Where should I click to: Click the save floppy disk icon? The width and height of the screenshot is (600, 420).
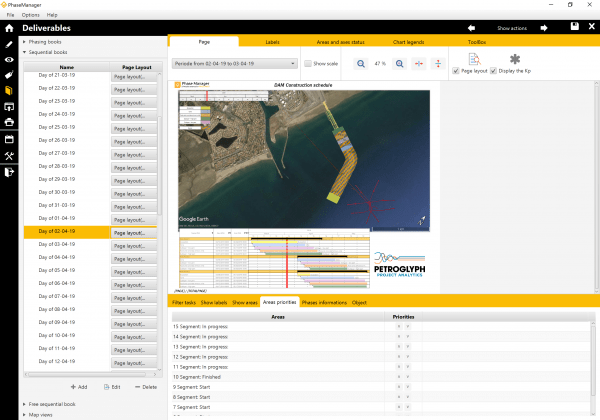573,27
